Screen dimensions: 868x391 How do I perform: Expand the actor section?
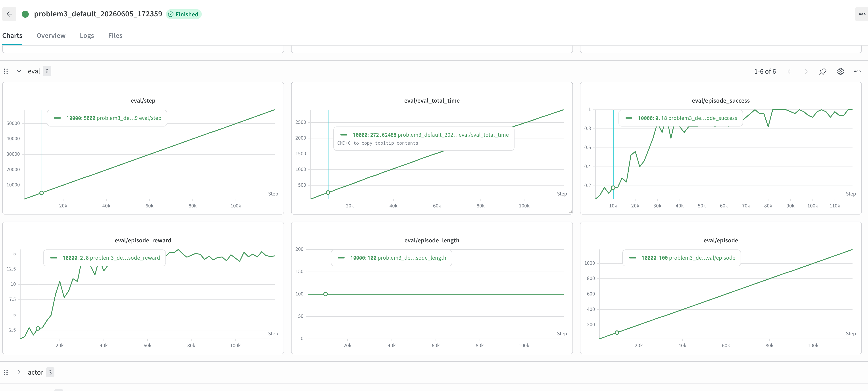click(19, 372)
